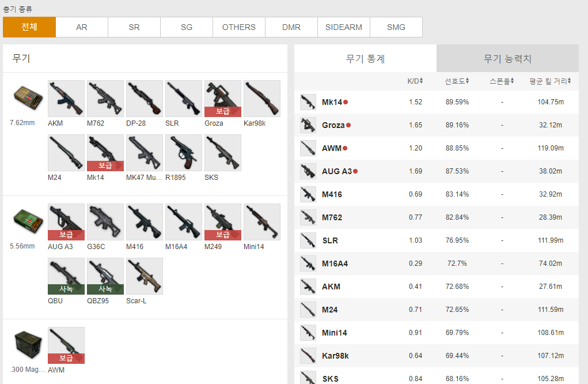Image resolution: width=588 pixels, height=384 pixels.
Task: Click the Mini14 thumbnail in the stats table
Action: click(308, 333)
